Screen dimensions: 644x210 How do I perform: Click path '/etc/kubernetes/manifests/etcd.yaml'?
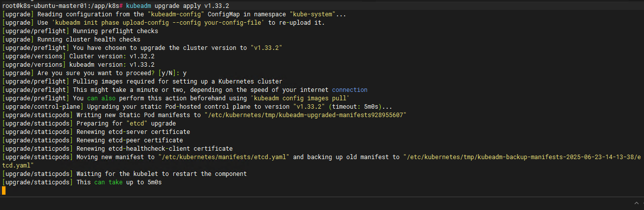226,157
